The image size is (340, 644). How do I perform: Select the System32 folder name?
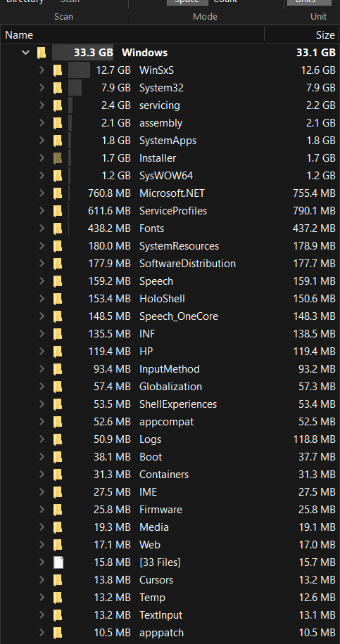pos(162,88)
